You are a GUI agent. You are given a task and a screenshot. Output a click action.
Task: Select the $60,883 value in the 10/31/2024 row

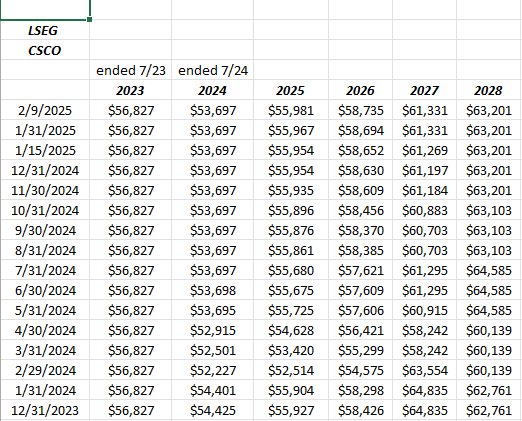pos(424,210)
